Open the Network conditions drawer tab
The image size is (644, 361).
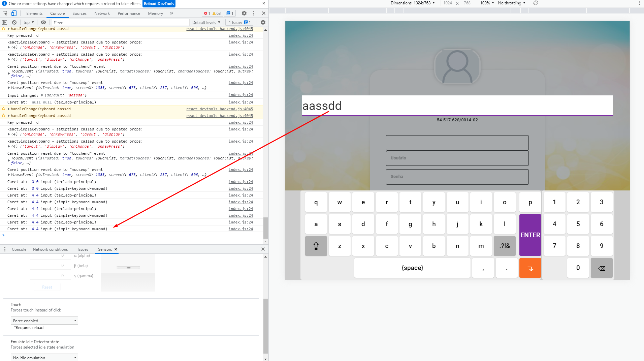coord(50,249)
